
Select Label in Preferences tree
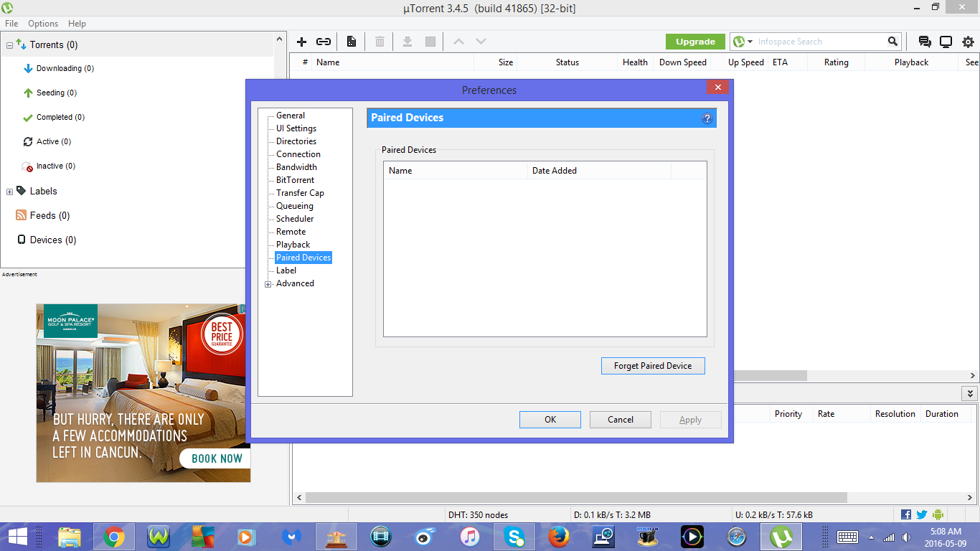(286, 270)
